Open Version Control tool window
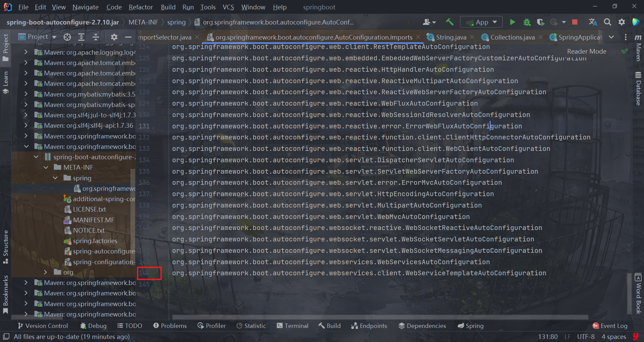The width and height of the screenshot is (644, 342). tap(43, 326)
